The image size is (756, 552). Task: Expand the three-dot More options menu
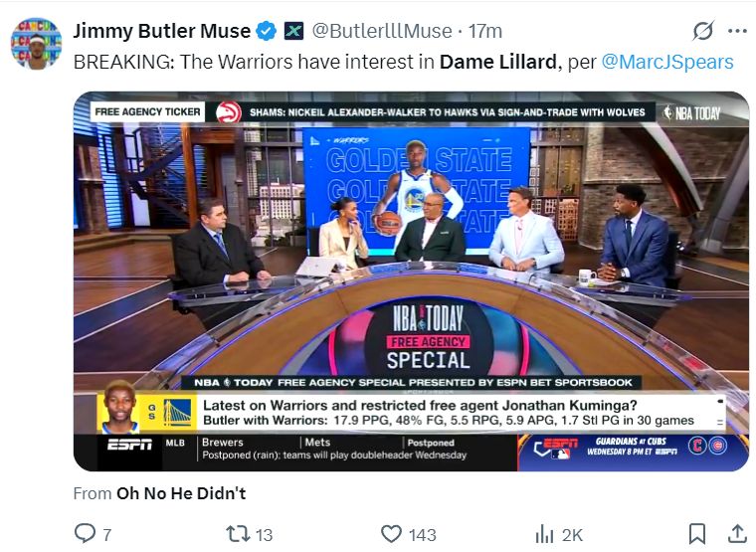737,31
